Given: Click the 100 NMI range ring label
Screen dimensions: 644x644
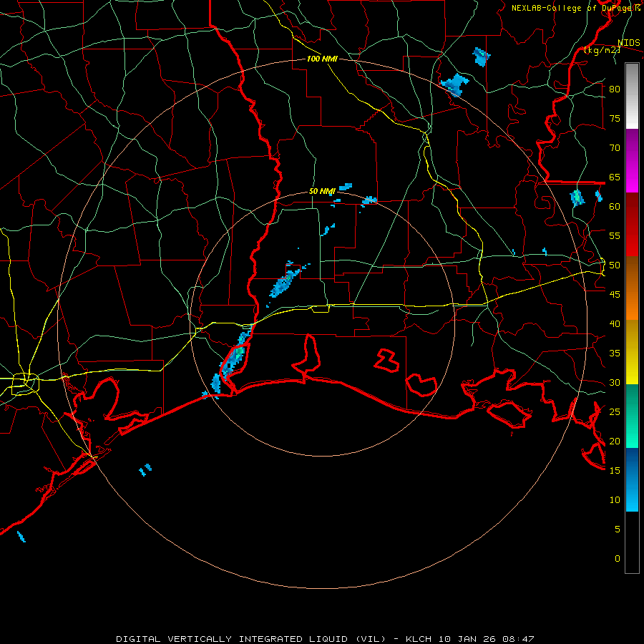Looking at the screenshot, I should coord(322,59).
